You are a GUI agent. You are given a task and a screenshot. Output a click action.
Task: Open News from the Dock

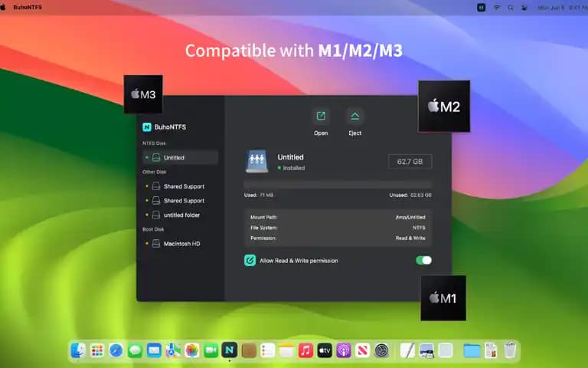coord(363,350)
